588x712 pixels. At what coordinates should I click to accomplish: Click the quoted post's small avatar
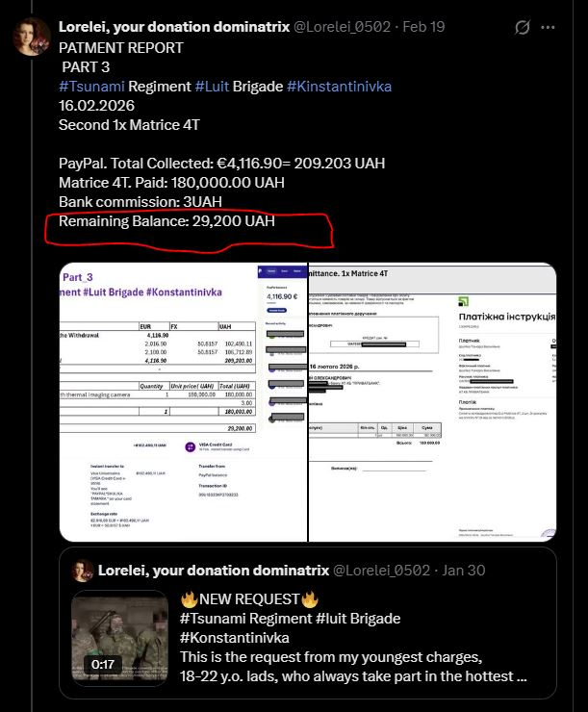coord(83,571)
